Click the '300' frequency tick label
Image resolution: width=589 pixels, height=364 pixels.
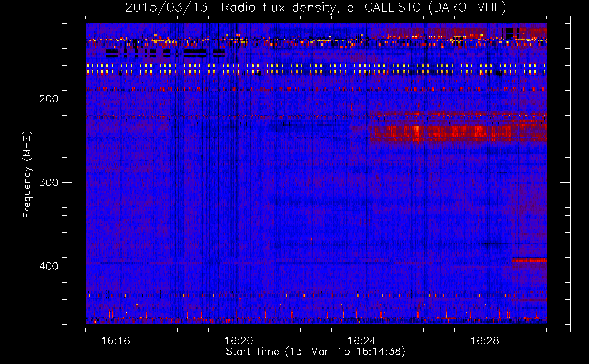pos(49,182)
